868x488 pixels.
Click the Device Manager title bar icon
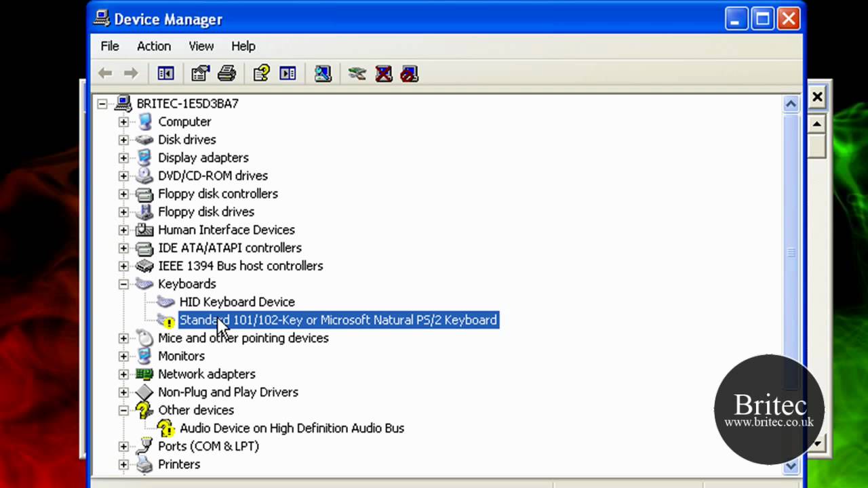point(102,18)
